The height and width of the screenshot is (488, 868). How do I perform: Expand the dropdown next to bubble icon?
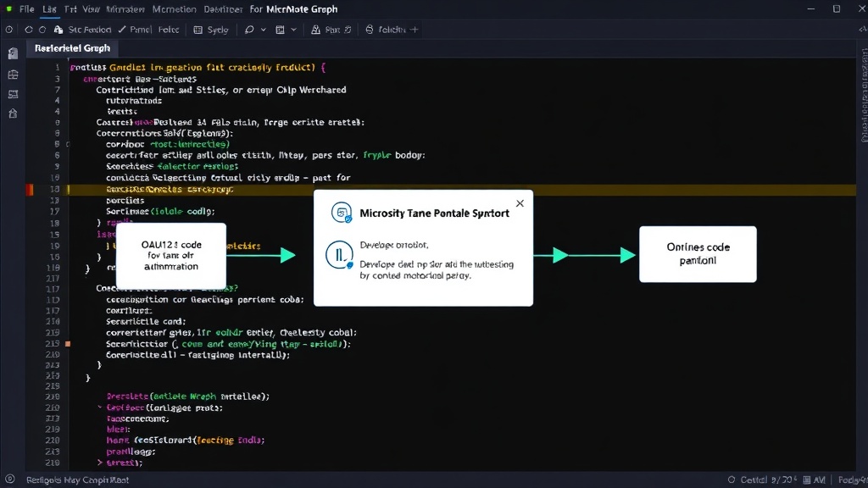click(x=264, y=30)
